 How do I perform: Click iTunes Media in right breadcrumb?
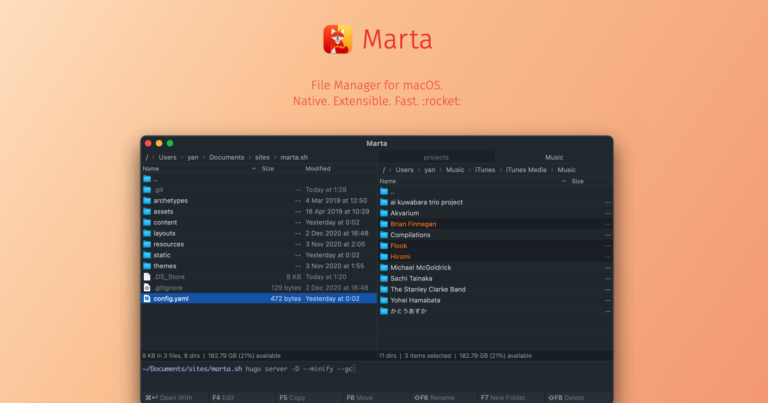[x=526, y=170]
